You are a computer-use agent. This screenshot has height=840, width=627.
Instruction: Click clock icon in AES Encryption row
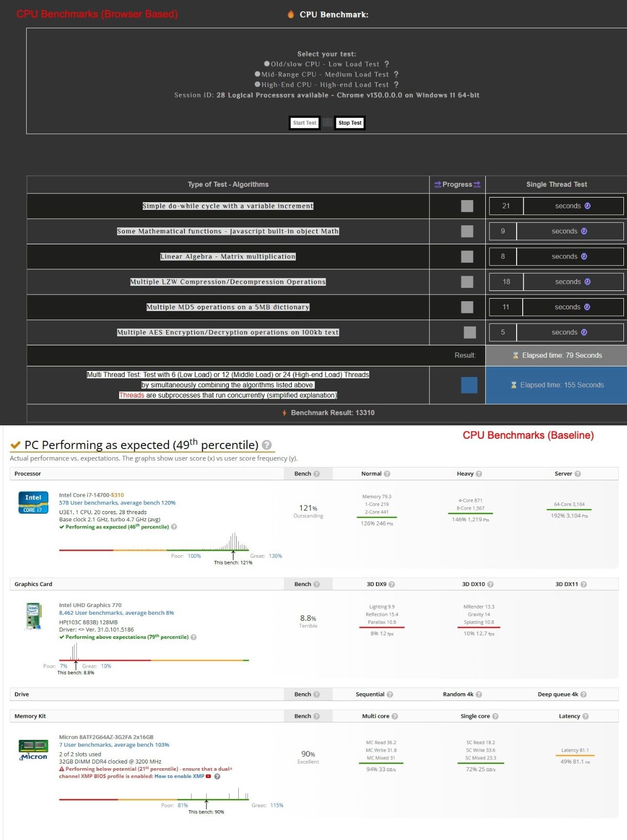click(584, 332)
